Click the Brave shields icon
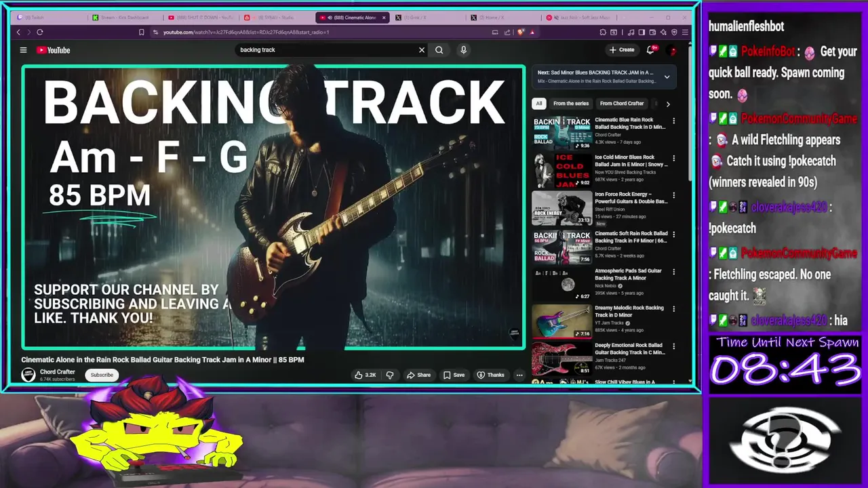This screenshot has height=488, width=868. pyautogui.click(x=520, y=32)
